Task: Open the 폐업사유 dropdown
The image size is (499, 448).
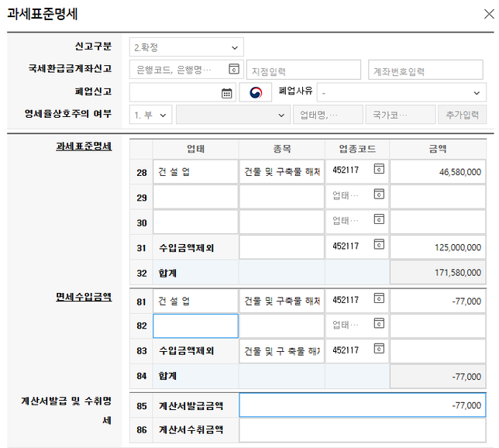Action: pos(400,93)
